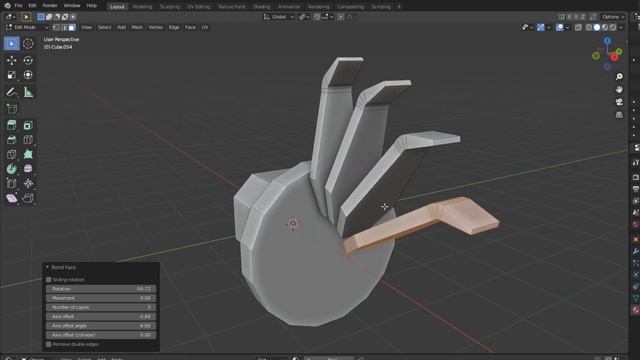640x360 pixels.
Task: Expand the overlays dropdown arrow
Action: click(567, 27)
